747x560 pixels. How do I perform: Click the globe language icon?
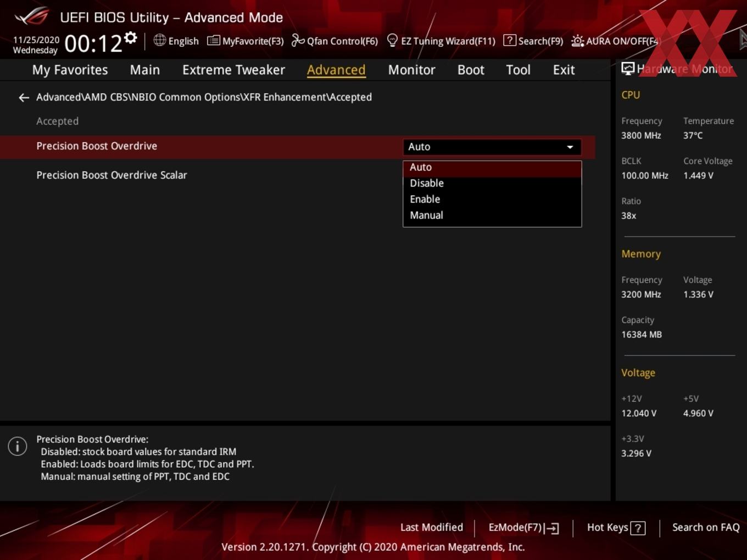point(159,40)
